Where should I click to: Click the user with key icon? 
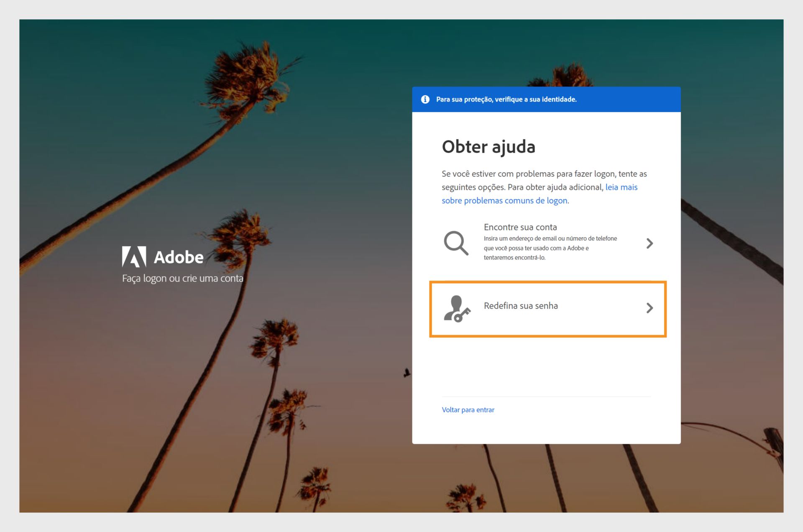[x=457, y=309]
